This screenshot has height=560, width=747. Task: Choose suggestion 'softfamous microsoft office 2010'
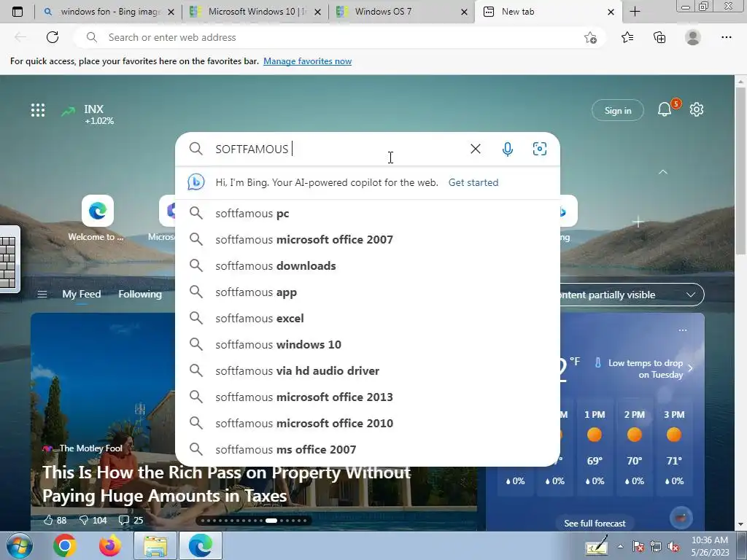click(368, 422)
